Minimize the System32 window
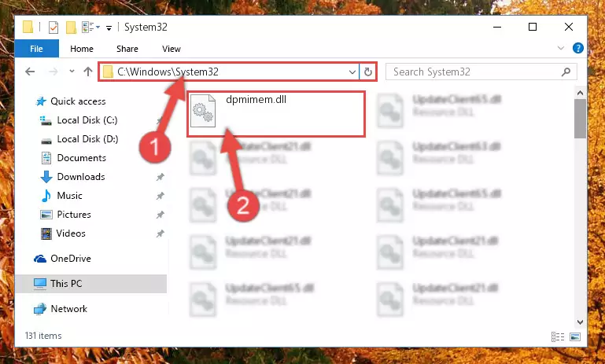This screenshot has height=364, width=605. tap(497, 27)
